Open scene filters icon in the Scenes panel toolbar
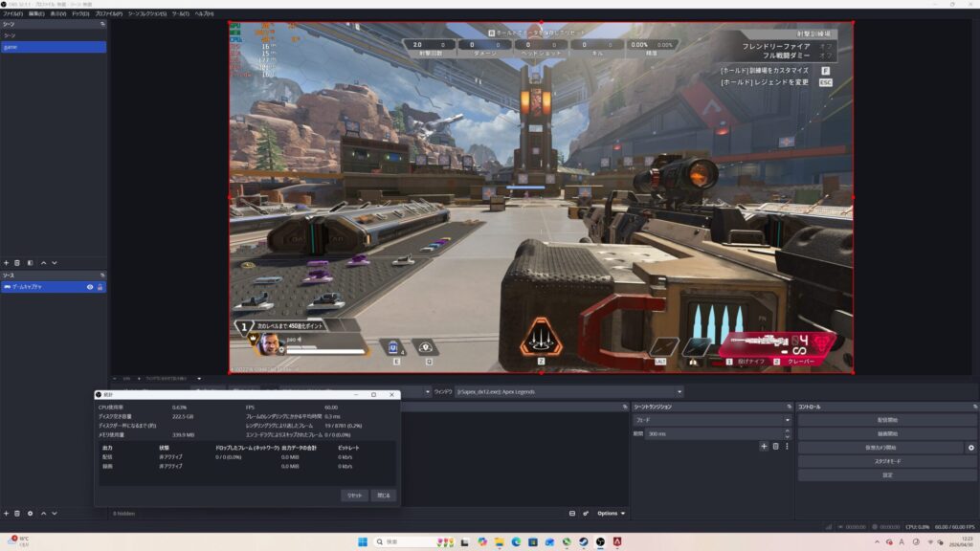Viewport: 980px width, 551px height. pyautogui.click(x=30, y=263)
